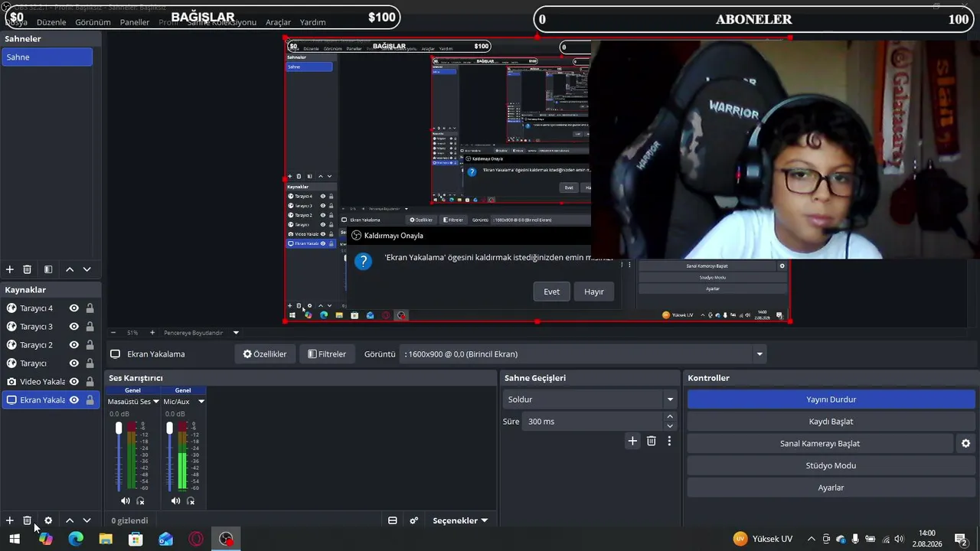Viewport: 980px width, 551px height.
Task: Open scene filters in Sahneler toolbar
Action: coord(48,269)
